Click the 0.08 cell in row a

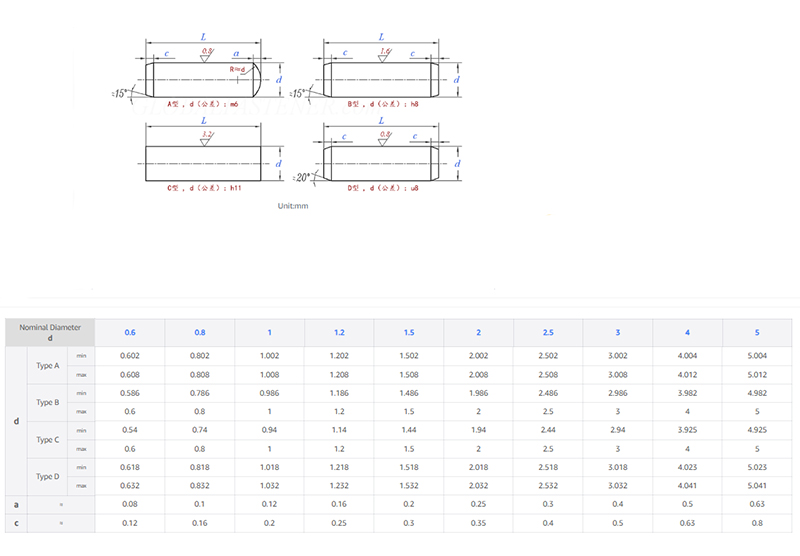tap(129, 504)
